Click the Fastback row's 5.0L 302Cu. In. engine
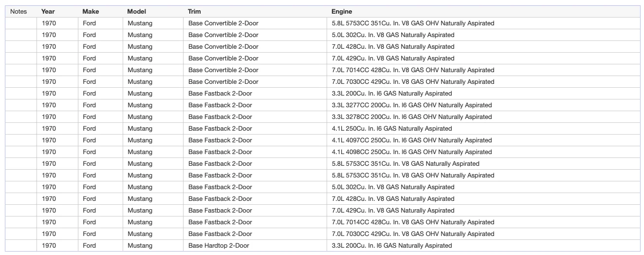 (393, 187)
